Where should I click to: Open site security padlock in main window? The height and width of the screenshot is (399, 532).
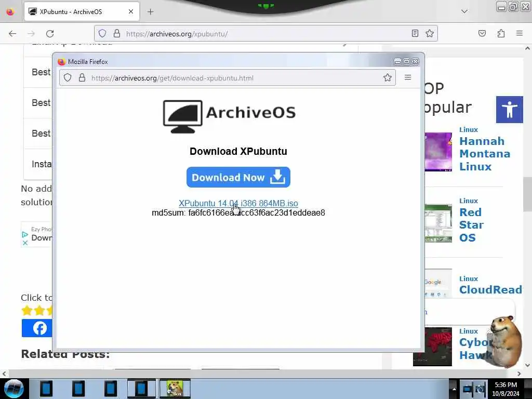coord(117,33)
